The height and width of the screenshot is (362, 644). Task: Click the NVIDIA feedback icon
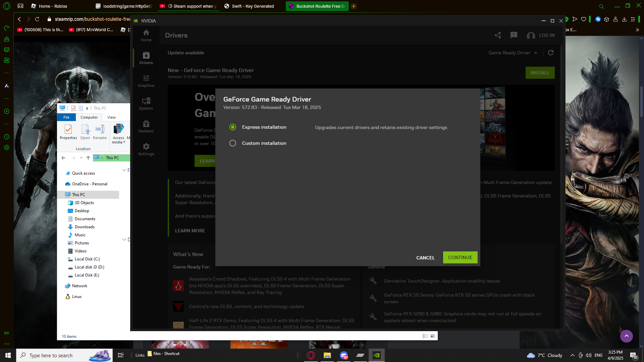(x=514, y=35)
